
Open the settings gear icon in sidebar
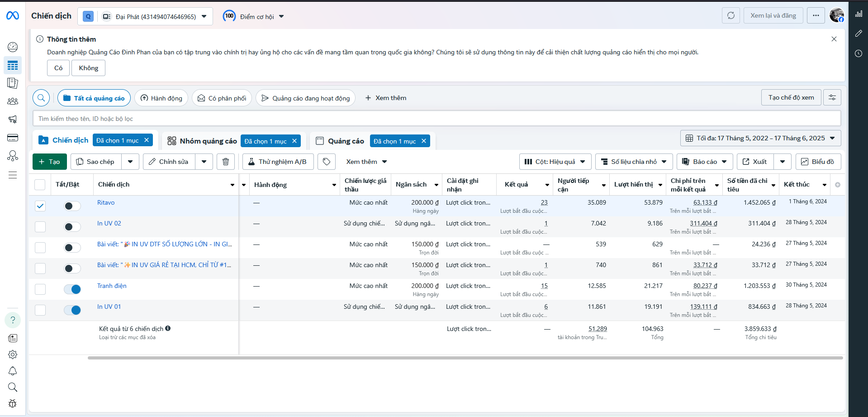tap(13, 355)
